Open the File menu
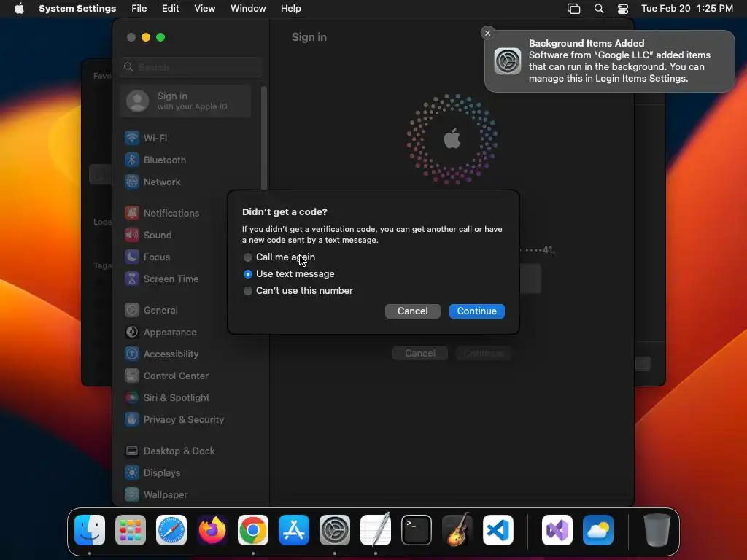Viewport: 747px width, 560px height. [x=139, y=9]
